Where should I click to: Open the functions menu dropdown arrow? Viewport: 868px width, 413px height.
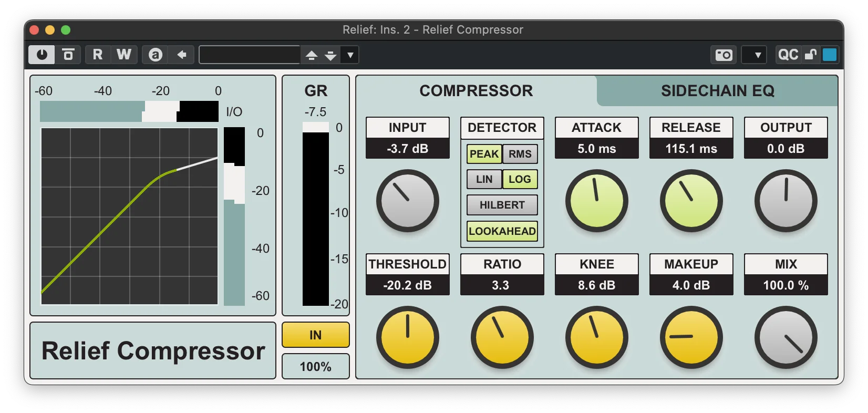(755, 55)
